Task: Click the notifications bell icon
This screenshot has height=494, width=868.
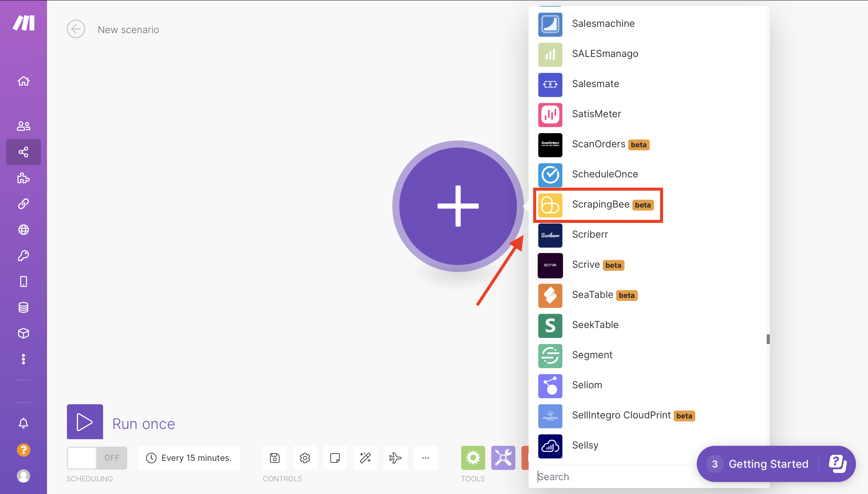Action: pyautogui.click(x=23, y=423)
